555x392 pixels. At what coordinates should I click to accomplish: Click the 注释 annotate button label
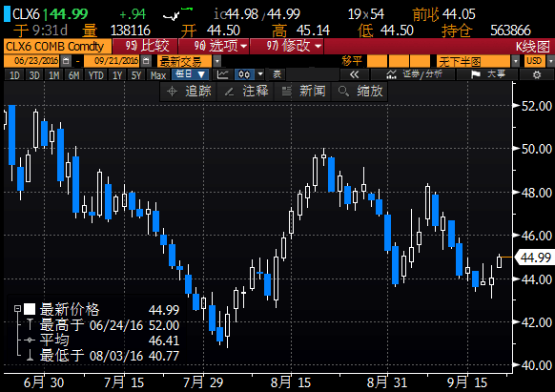pyautogui.click(x=256, y=92)
